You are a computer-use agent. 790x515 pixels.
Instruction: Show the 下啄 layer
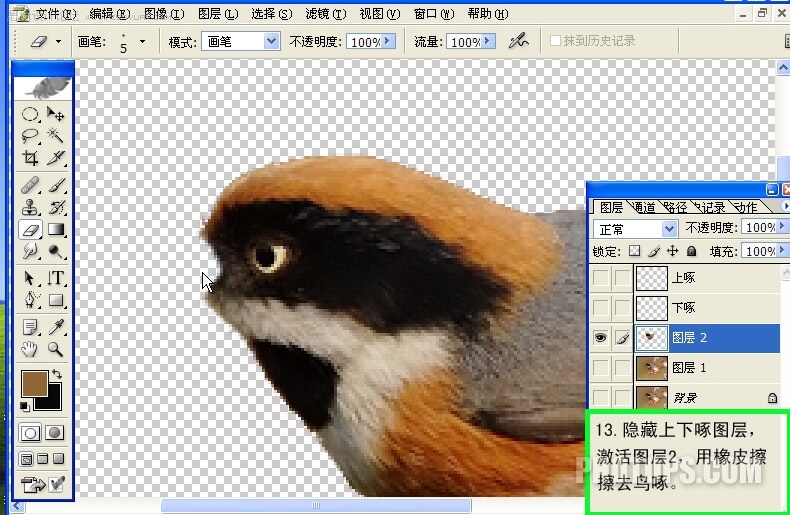[600, 307]
